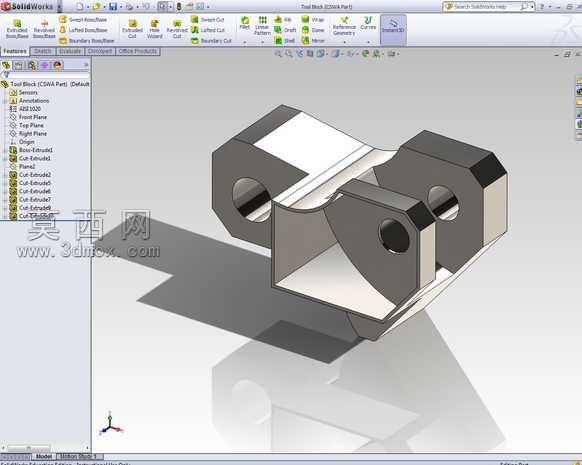
Task: Click the help question mark icon
Action: click(x=542, y=7)
